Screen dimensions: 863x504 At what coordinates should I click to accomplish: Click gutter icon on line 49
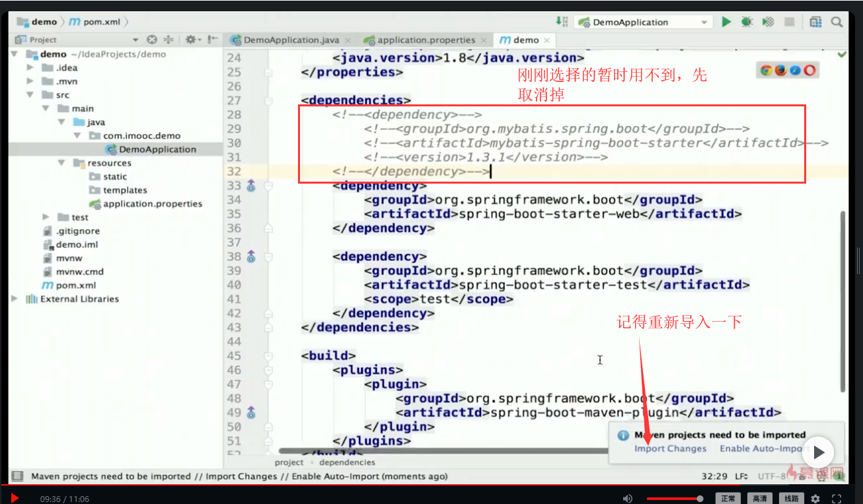(x=251, y=413)
